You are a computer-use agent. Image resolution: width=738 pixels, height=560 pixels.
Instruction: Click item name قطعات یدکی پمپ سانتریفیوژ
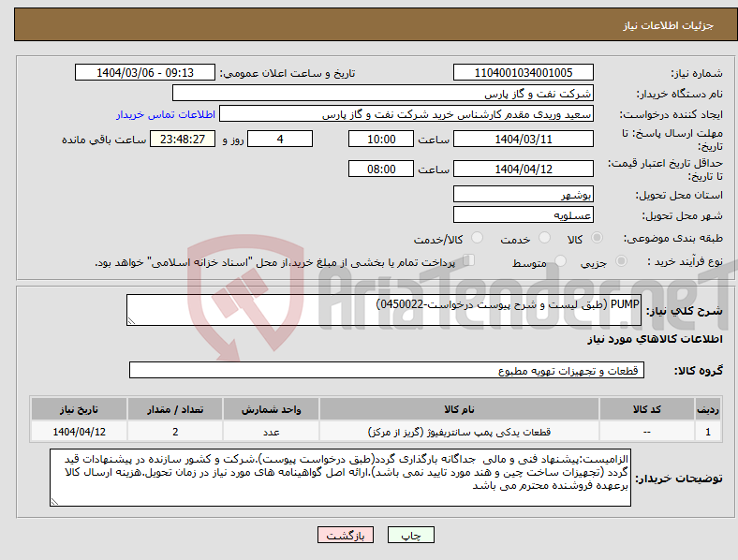[x=459, y=432]
